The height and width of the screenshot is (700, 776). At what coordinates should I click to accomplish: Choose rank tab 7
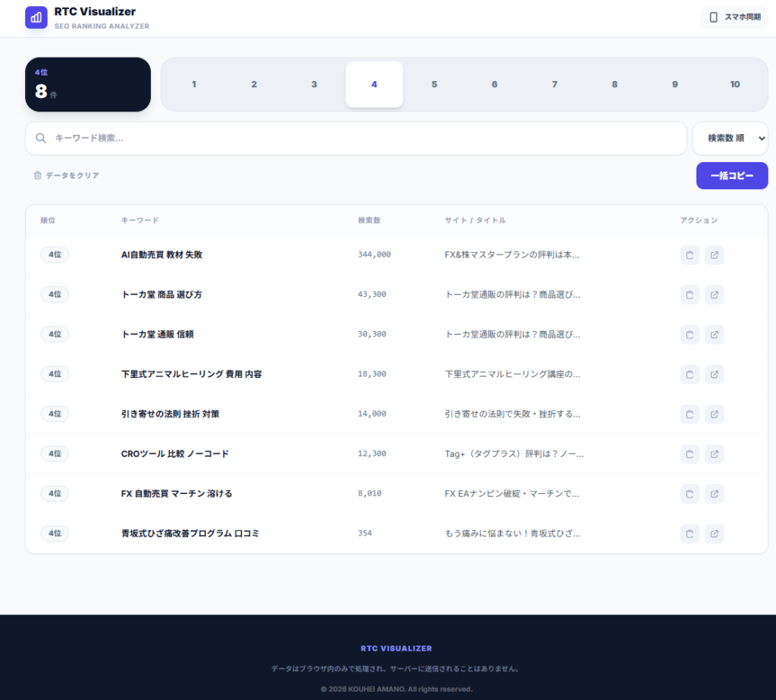point(554,84)
